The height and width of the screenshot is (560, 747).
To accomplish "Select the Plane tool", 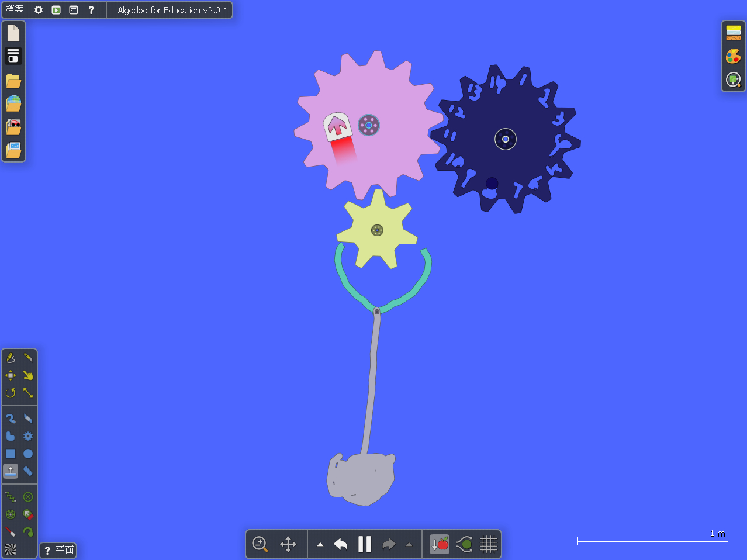I will click(11, 471).
